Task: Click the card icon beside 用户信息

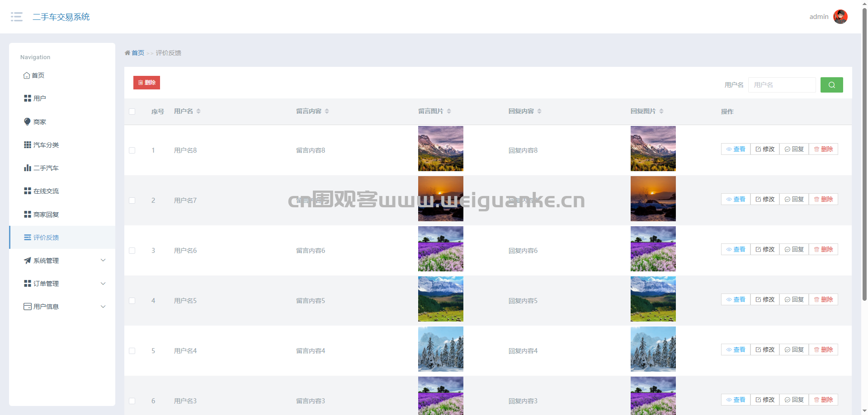Action: point(28,306)
